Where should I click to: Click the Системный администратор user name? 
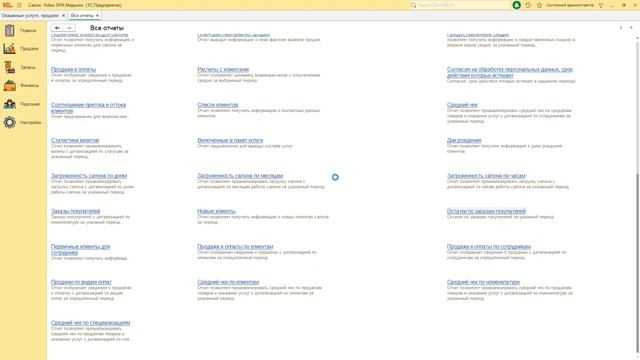click(x=570, y=5)
